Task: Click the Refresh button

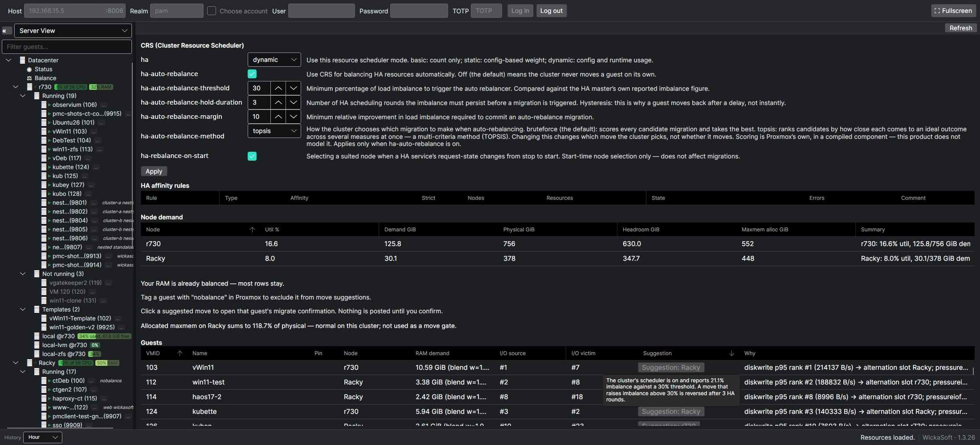Action: click(x=961, y=28)
